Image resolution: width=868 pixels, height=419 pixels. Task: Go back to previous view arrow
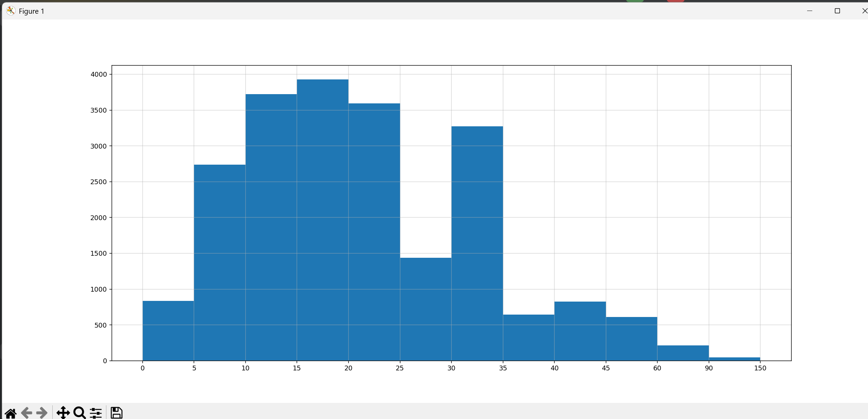point(27,413)
